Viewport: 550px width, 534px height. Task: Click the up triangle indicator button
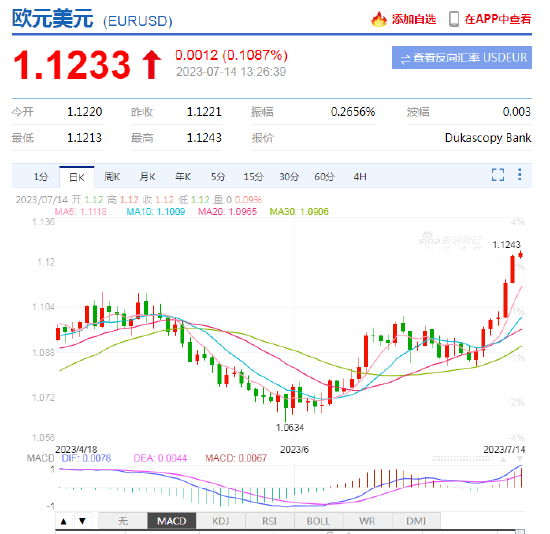(63, 521)
